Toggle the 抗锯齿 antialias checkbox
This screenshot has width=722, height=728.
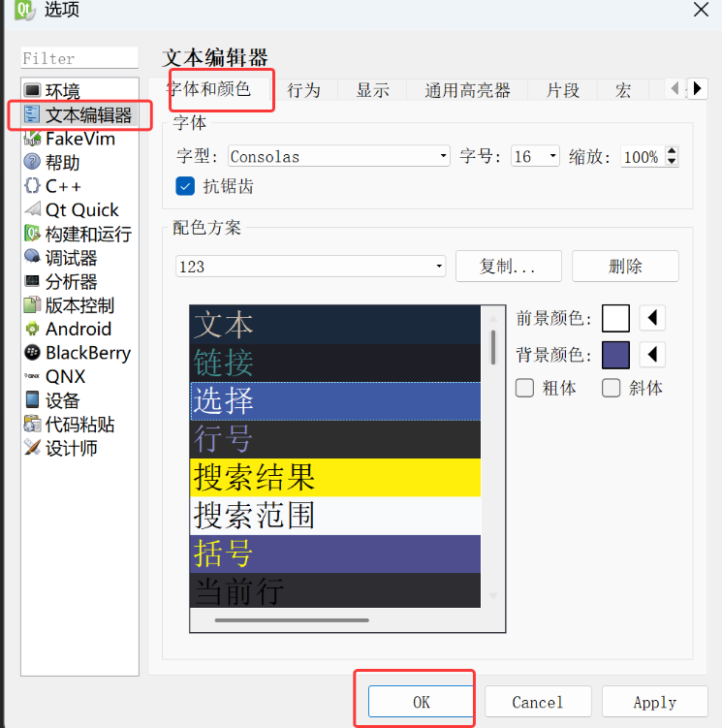[x=185, y=186]
